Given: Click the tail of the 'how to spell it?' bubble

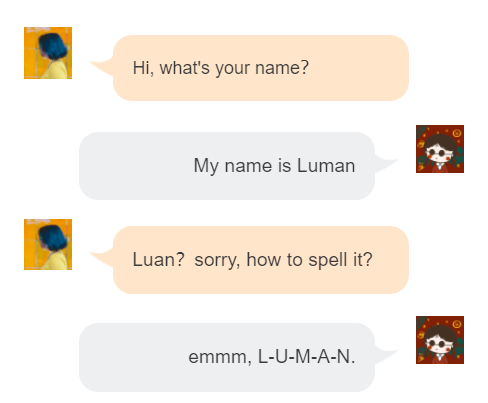Looking at the screenshot, I should (x=102, y=258).
